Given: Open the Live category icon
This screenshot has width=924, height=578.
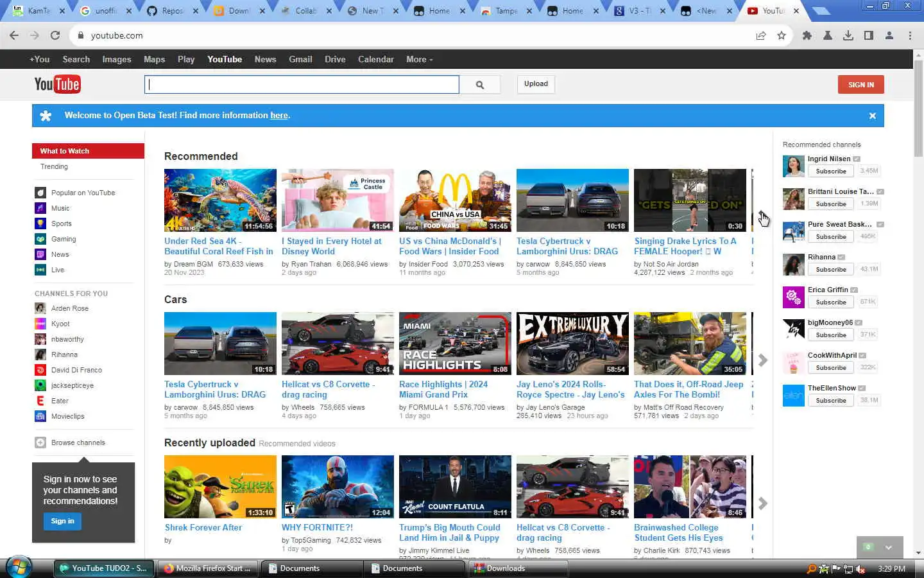Looking at the screenshot, I should coord(40,270).
